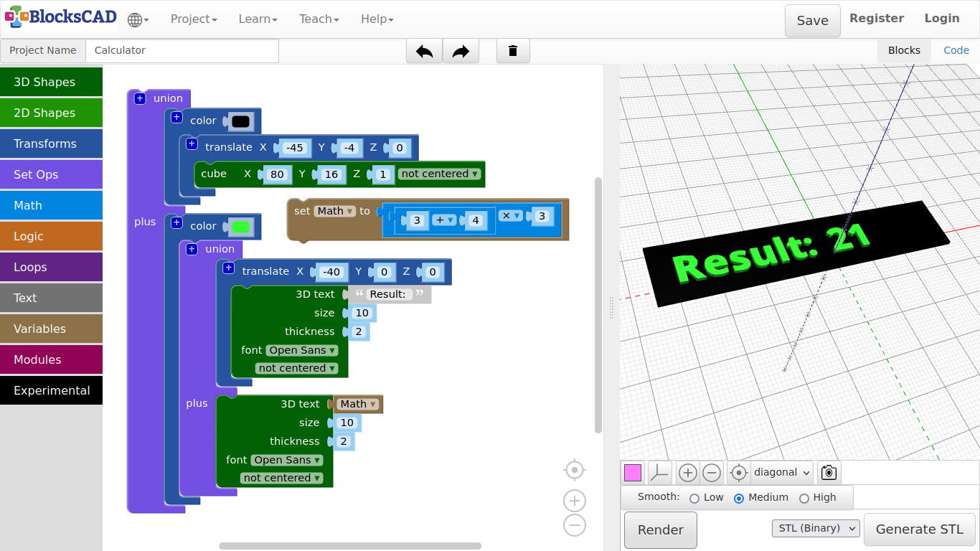Select High smoothness option

pyautogui.click(x=804, y=498)
